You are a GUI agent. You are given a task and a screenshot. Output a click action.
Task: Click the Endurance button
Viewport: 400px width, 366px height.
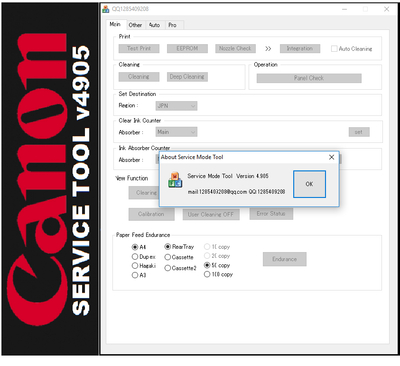pos(284,259)
